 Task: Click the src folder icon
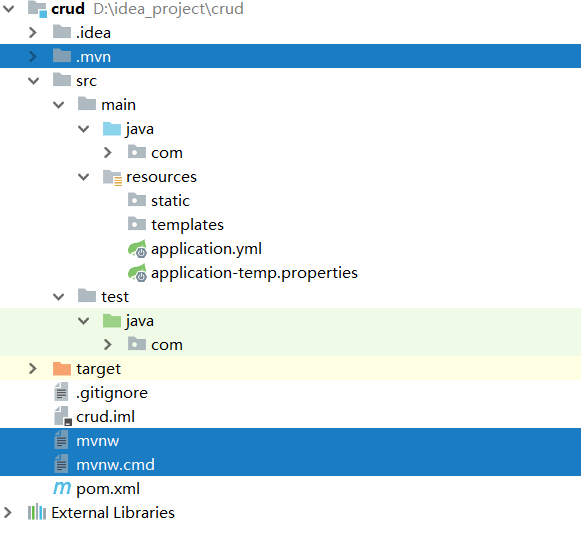pyautogui.click(x=62, y=80)
